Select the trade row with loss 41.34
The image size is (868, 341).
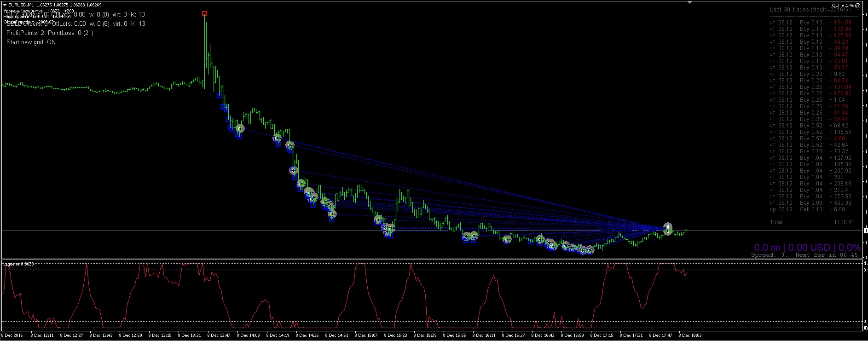809,113
